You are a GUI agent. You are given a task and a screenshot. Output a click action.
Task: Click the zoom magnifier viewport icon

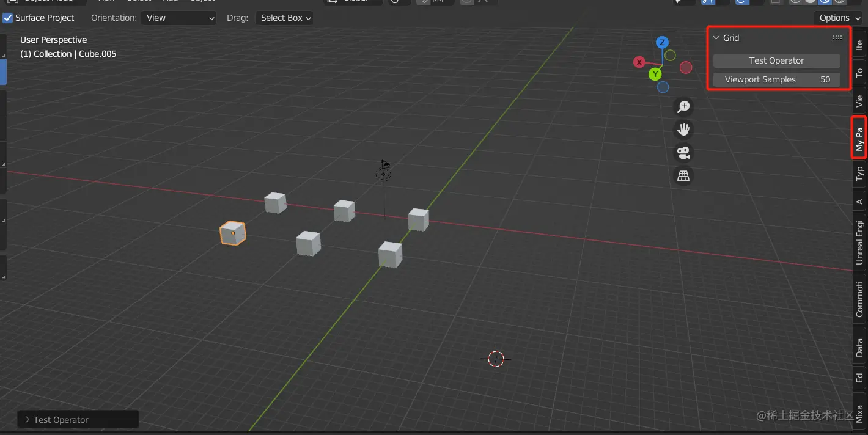point(683,107)
